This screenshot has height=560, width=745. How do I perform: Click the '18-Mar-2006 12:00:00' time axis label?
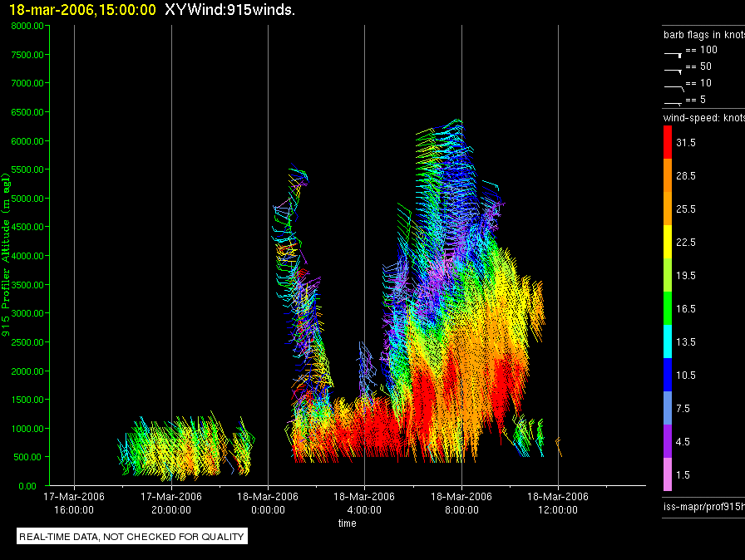pos(558,503)
